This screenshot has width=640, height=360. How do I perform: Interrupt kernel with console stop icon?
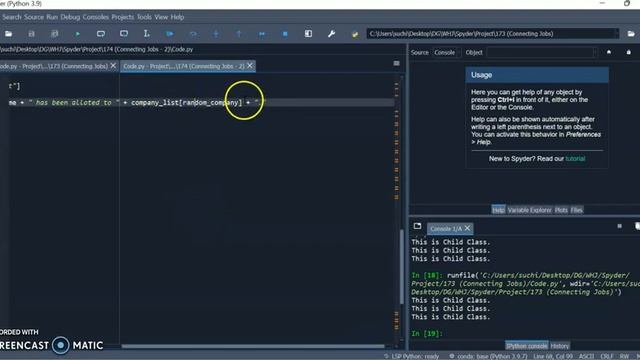(620, 226)
